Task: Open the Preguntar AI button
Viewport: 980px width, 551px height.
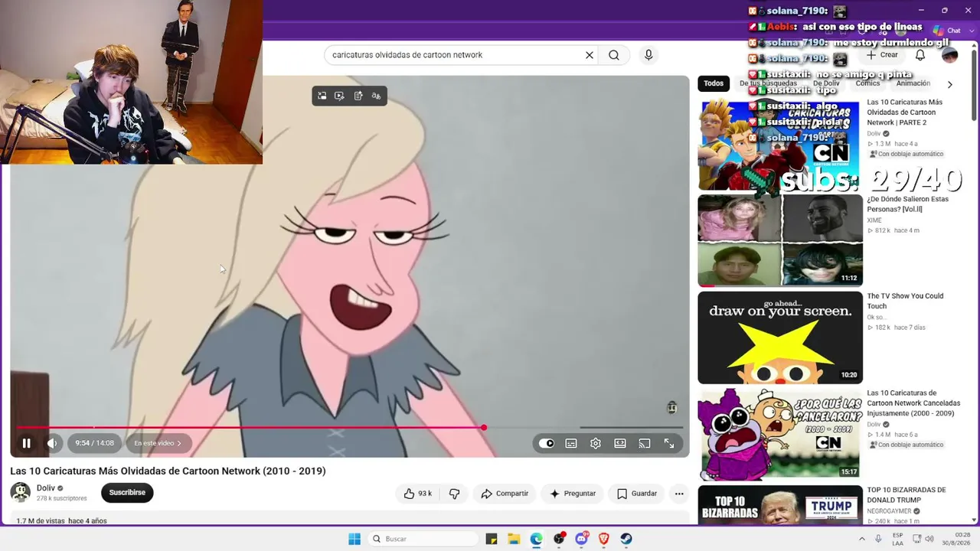Action: pyautogui.click(x=572, y=494)
